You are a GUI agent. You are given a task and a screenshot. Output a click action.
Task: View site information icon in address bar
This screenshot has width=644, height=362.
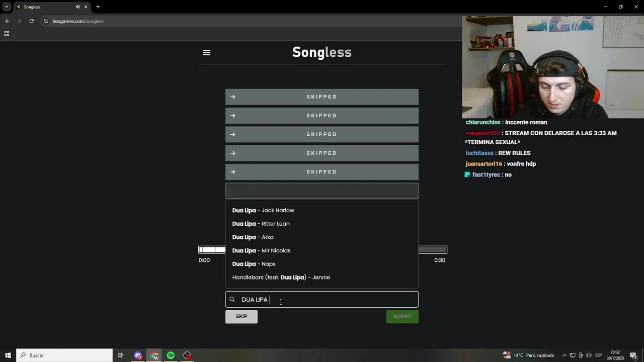(x=46, y=21)
